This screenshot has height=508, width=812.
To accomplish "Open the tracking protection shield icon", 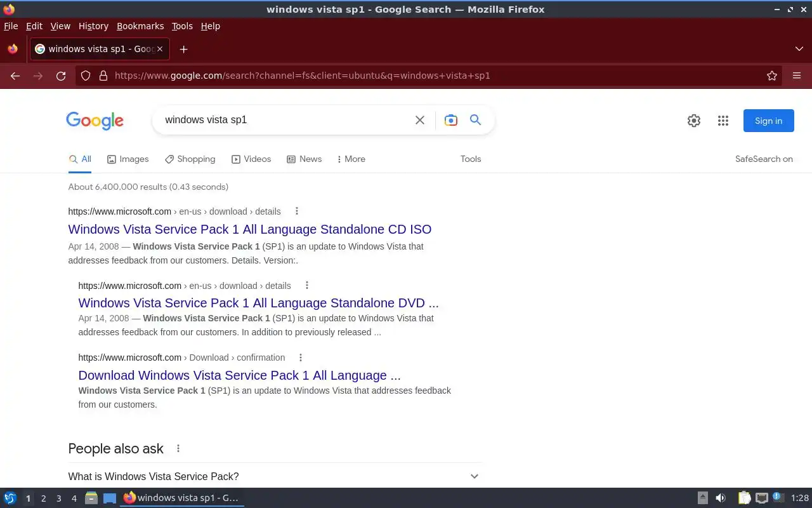I will click(86, 76).
